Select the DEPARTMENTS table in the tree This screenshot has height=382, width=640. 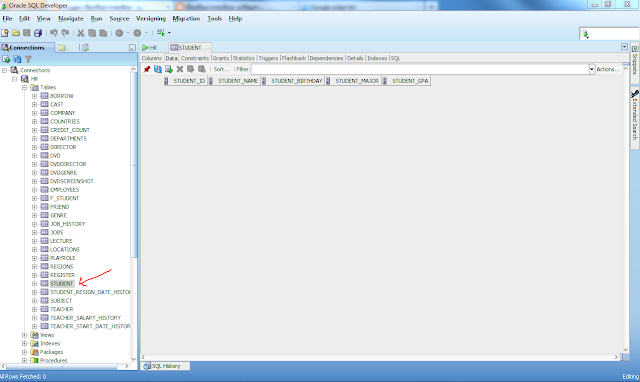68,139
